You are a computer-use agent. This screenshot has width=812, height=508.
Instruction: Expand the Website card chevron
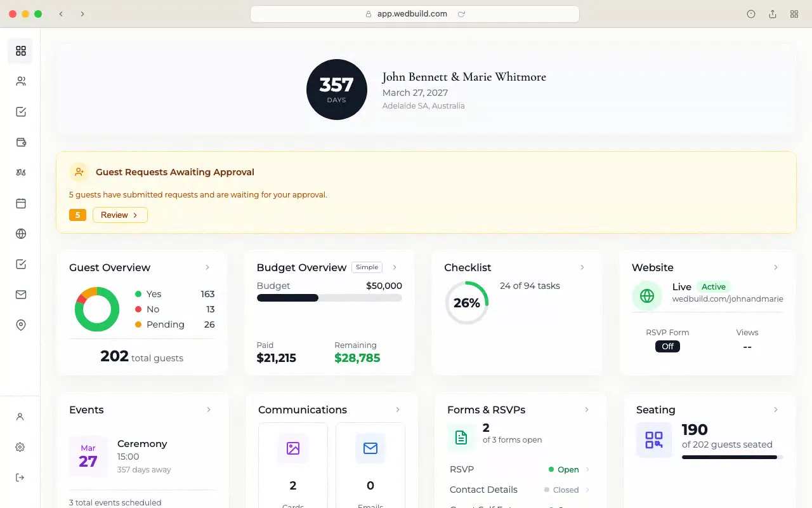pyautogui.click(x=776, y=267)
